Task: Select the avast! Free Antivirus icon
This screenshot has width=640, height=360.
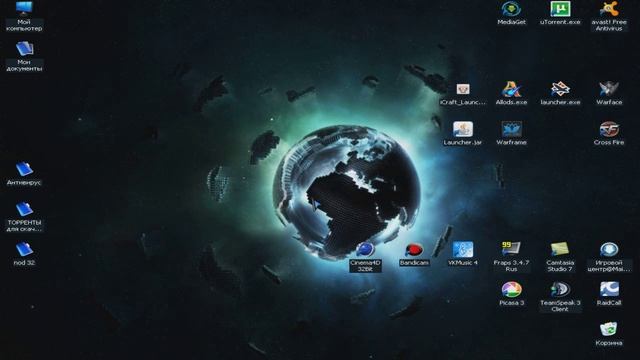Action: tap(609, 9)
